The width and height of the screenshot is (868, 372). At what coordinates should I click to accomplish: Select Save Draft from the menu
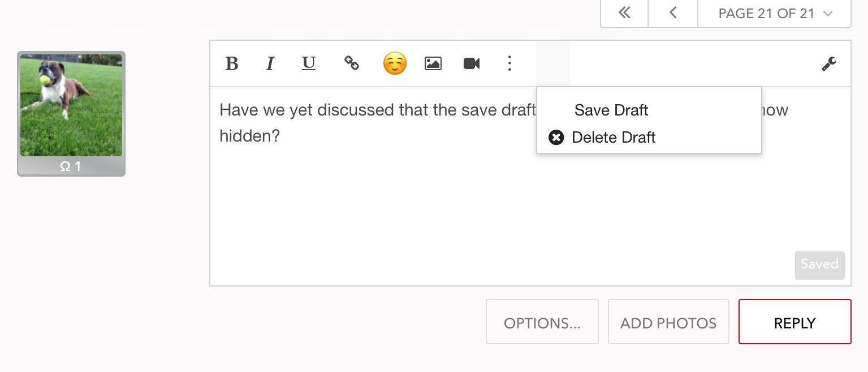tap(611, 110)
